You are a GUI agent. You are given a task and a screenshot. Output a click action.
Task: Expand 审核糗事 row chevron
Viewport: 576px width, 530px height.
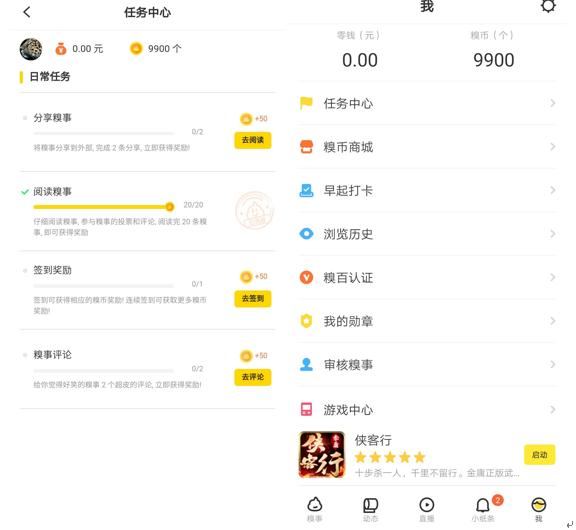click(552, 364)
